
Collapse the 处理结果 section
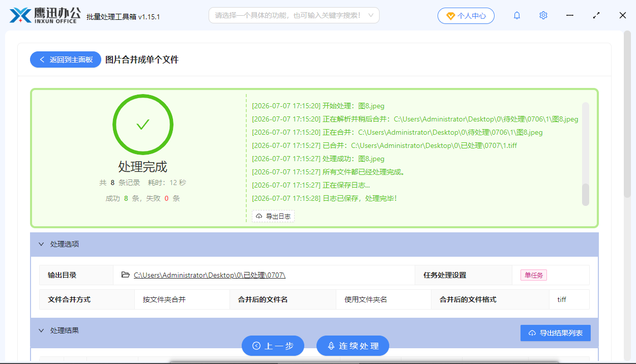tap(41, 330)
